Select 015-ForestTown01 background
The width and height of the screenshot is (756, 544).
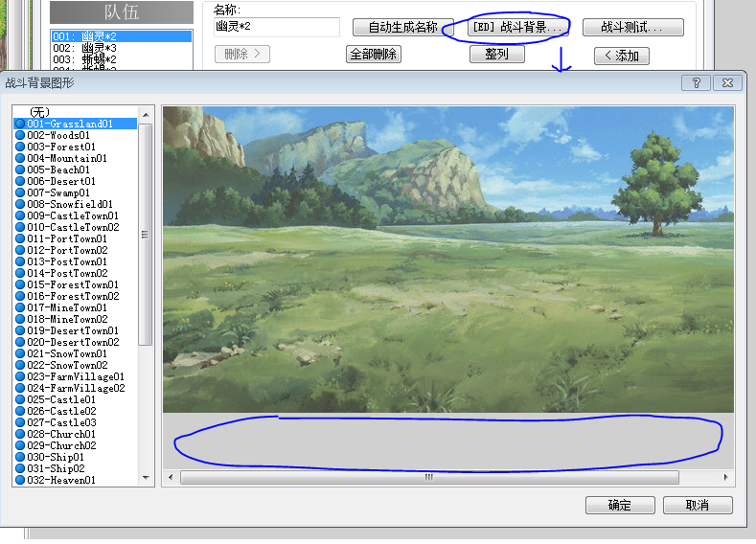pyautogui.click(x=75, y=284)
